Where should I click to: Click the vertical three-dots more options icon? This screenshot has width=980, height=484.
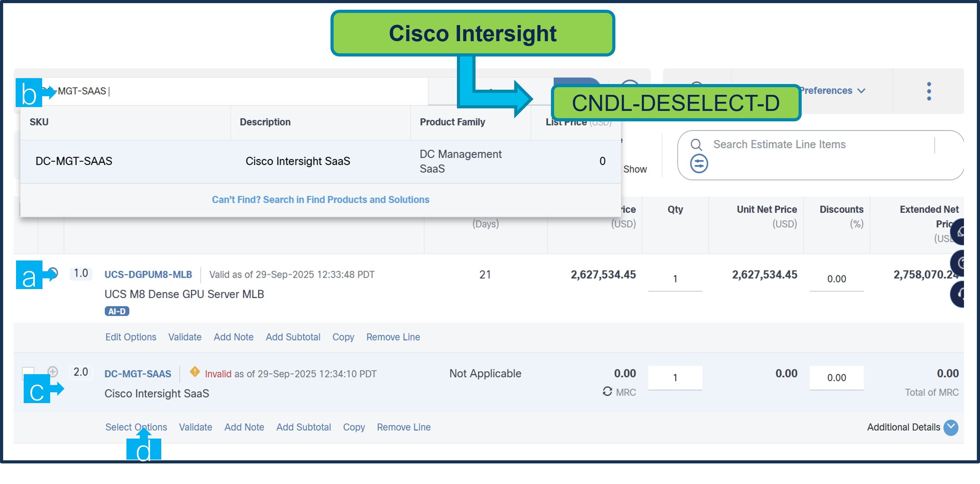(929, 91)
